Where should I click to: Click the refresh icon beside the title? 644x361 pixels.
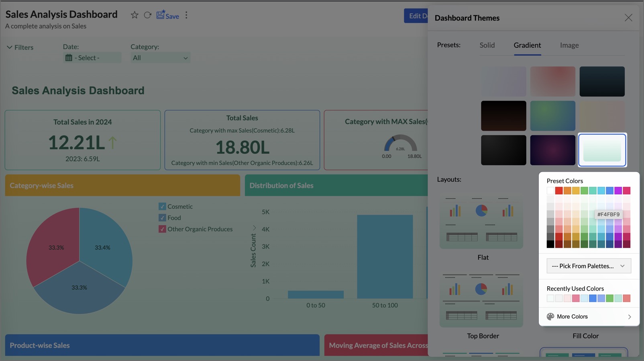pos(148,15)
